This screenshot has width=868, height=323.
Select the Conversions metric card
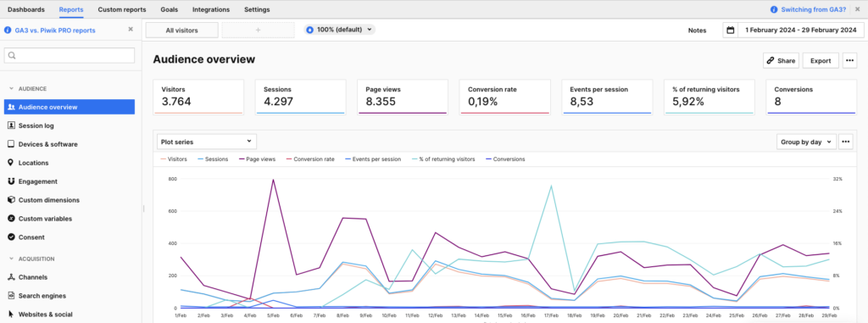pos(811,97)
